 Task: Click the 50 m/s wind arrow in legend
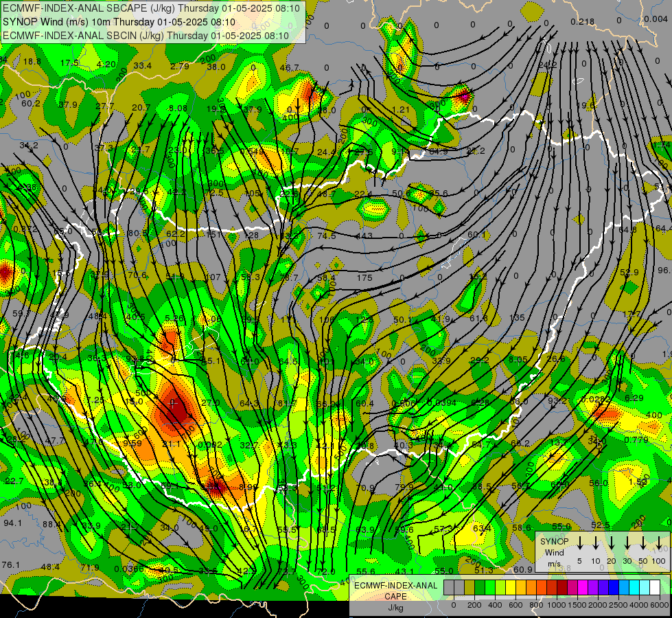pos(643,543)
